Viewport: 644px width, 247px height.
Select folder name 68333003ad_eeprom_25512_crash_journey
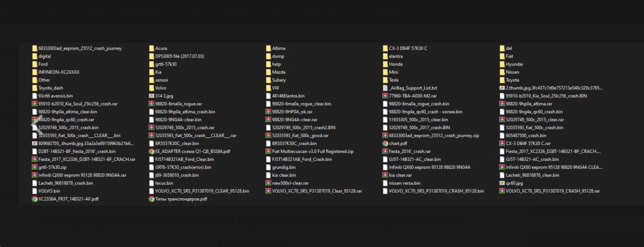80,48
